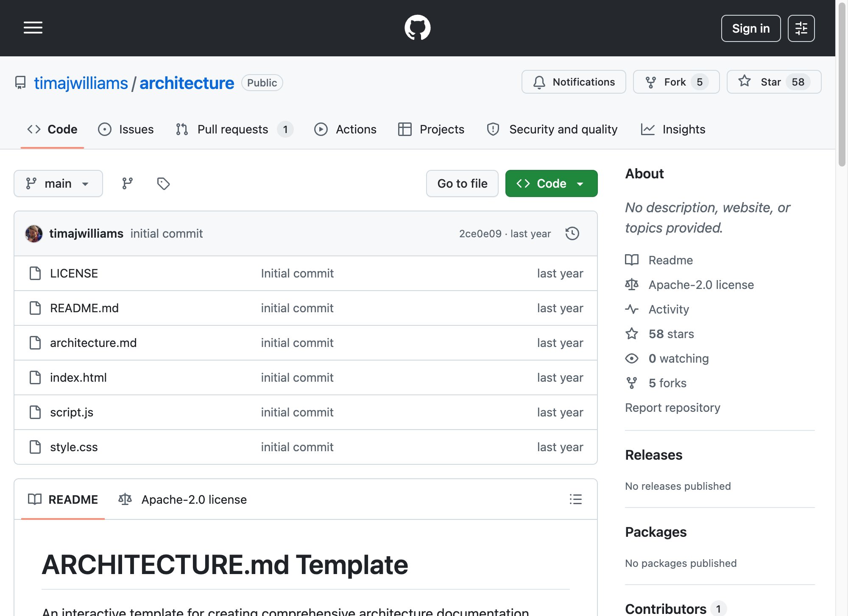This screenshot has height=616, width=848.
Task: Click timajwilliams author name in commit row
Action: pos(86,233)
